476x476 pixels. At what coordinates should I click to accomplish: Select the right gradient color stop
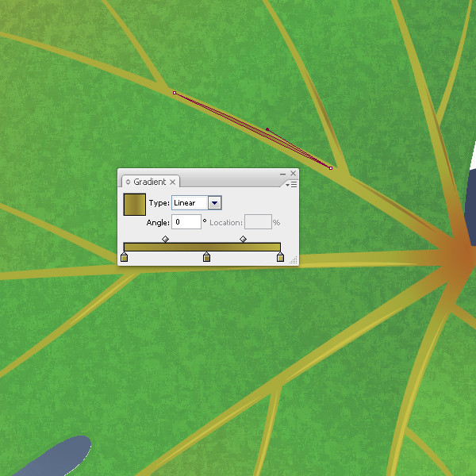point(280,257)
